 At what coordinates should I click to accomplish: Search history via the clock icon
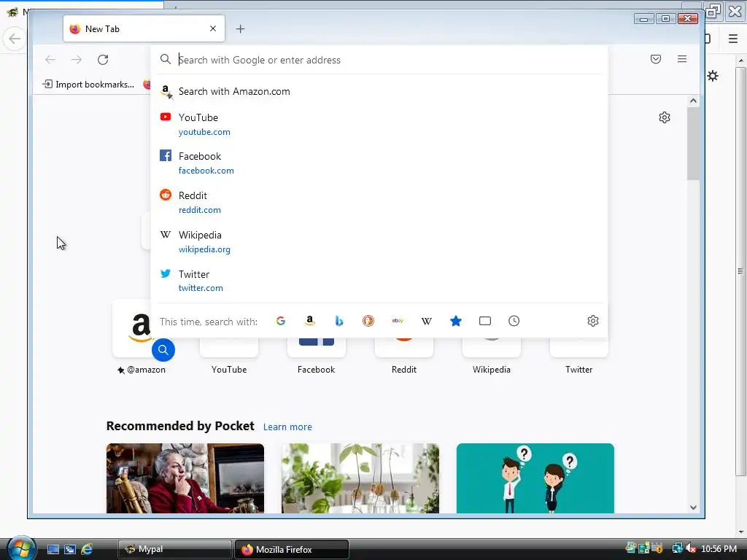pos(514,321)
